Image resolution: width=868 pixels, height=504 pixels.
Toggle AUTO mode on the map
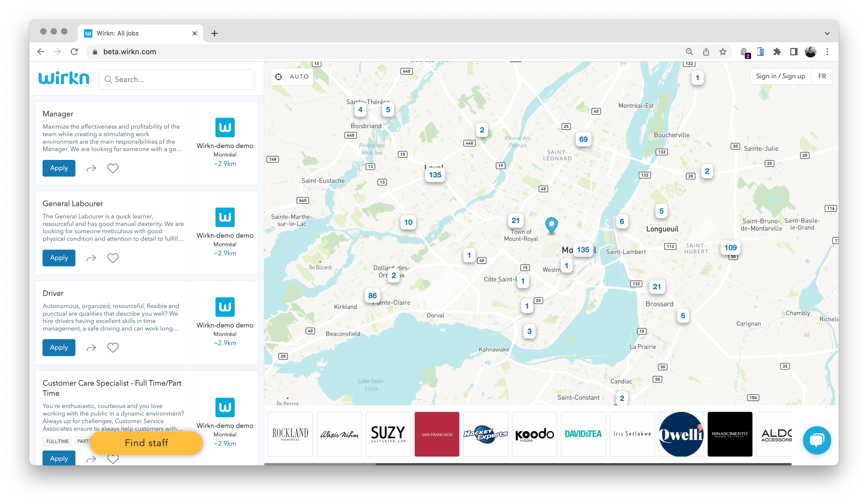299,76
